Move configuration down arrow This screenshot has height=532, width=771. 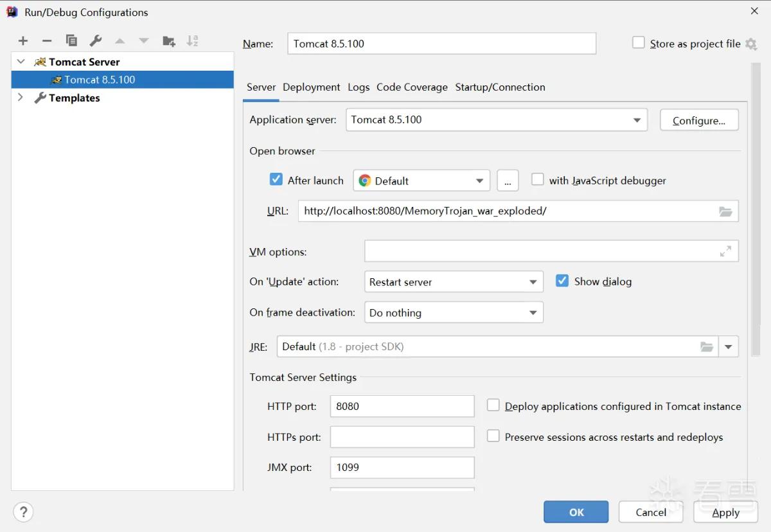coord(144,41)
